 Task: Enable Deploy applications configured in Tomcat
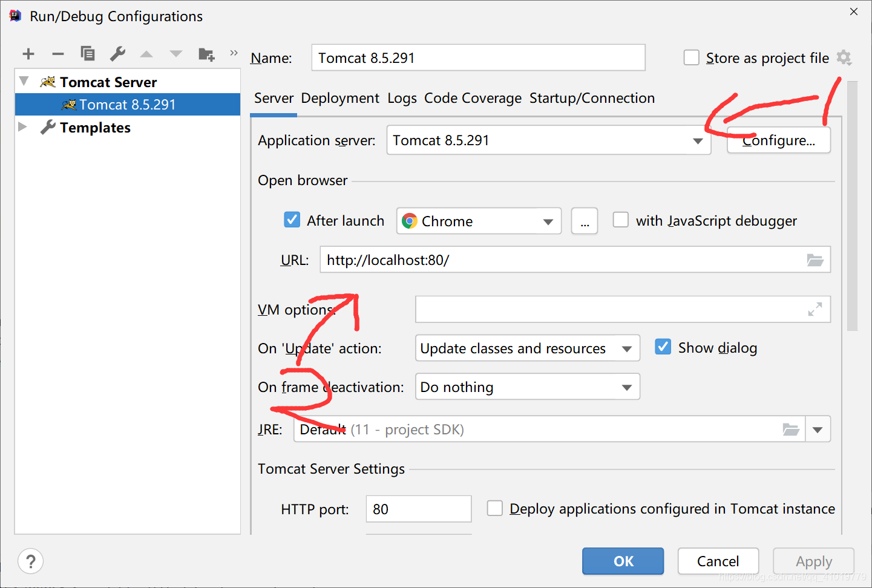(x=494, y=508)
